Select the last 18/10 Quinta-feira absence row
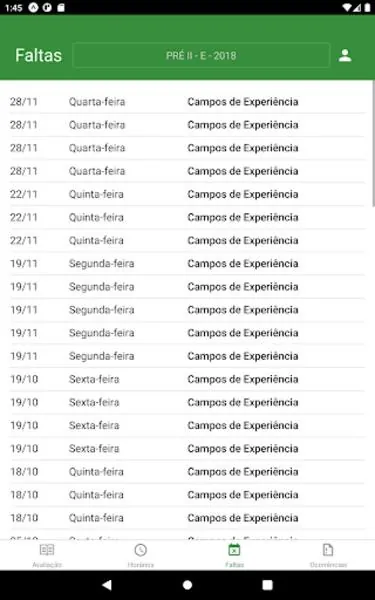The height and width of the screenshot is (600, 375). click(188, 518)
